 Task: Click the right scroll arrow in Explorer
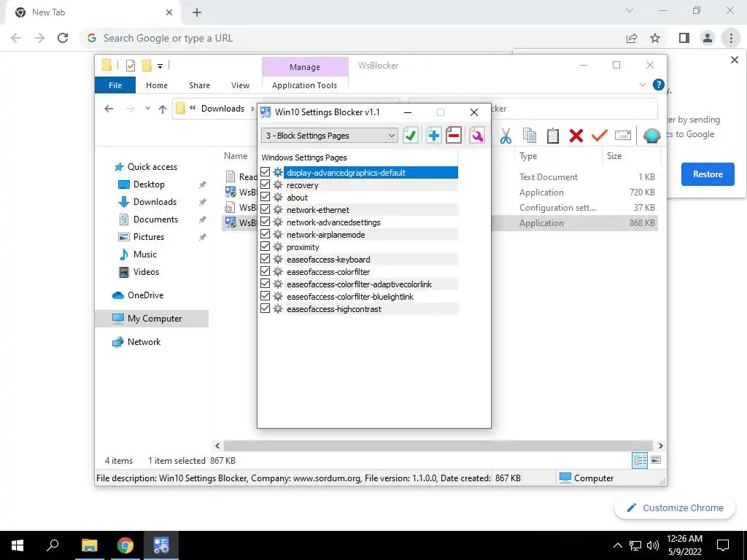660,446
